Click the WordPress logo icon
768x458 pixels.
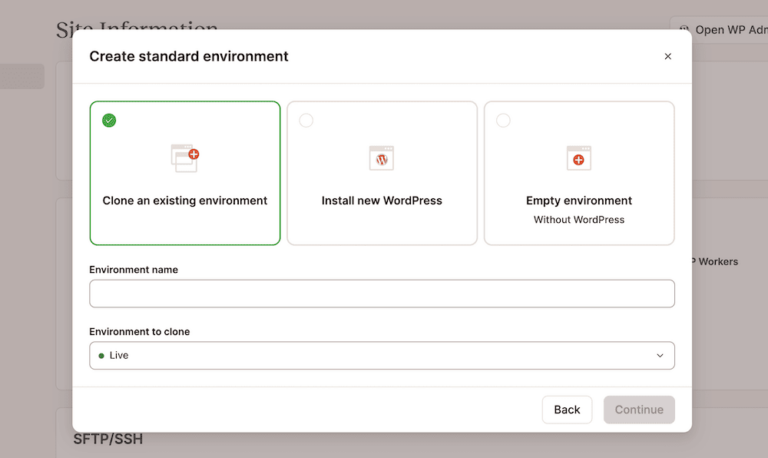[x=382, y=158]
